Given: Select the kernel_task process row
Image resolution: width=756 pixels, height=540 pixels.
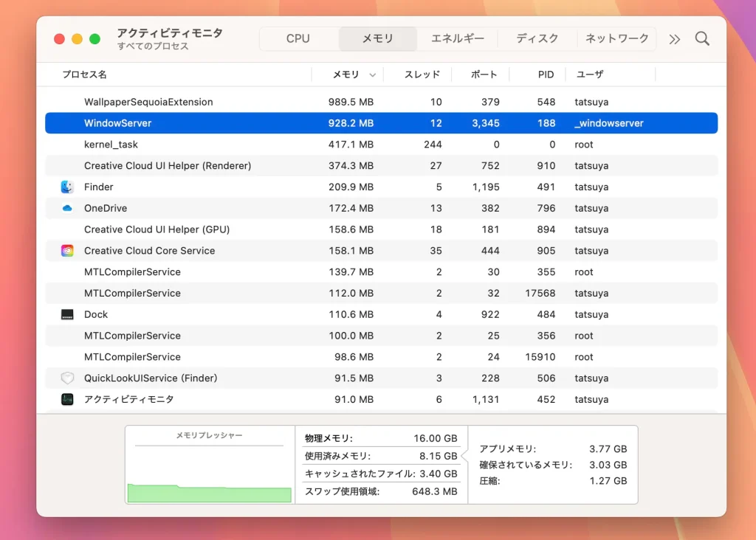Looking at the screenshot, I should coord(295,145).
